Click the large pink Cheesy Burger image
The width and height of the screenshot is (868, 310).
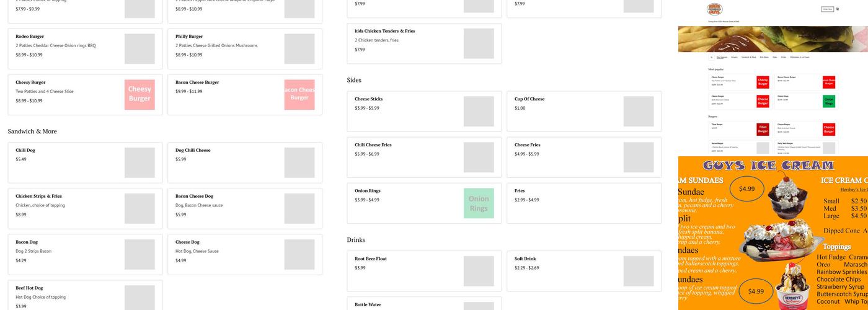tap(139, 94)
